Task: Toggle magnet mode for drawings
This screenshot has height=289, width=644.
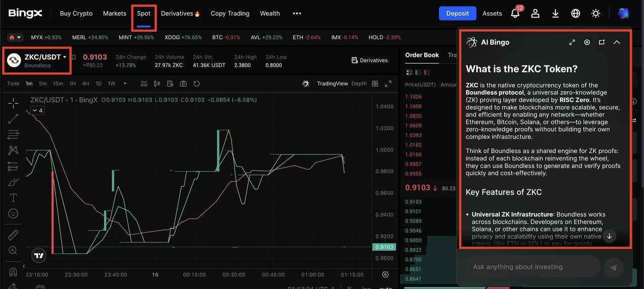Action: coord(13,272)
